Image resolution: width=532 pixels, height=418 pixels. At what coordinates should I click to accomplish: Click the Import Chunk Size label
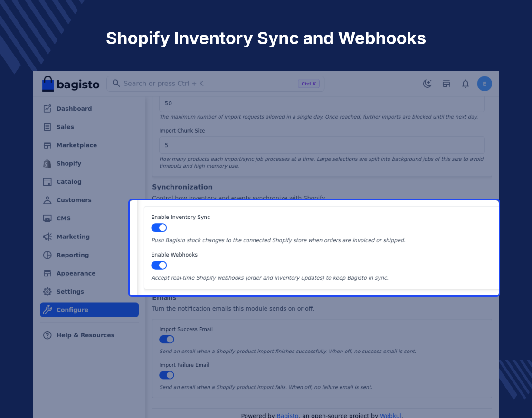pyautogui.click(x=182, y=131)
